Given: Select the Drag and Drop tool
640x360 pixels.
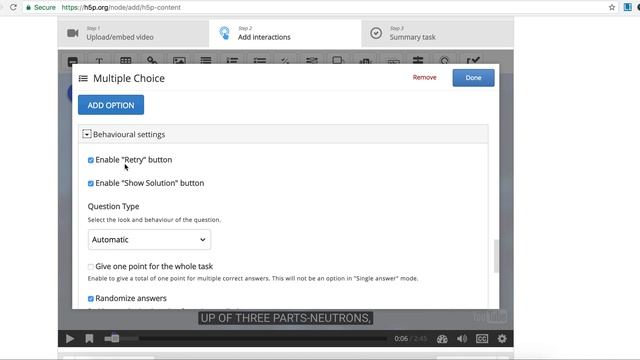Looking at the screenshot, I should (338, 61).
